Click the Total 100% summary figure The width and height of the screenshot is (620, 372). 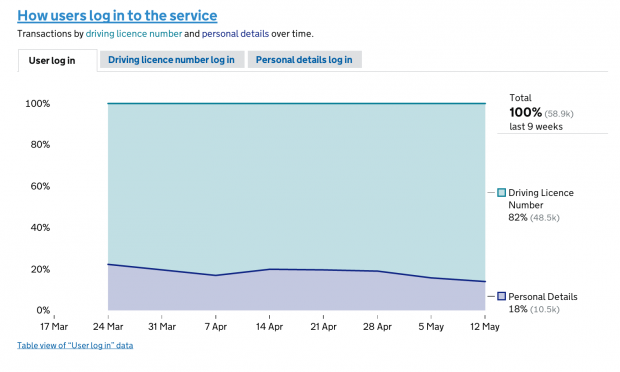coord(525,112)
